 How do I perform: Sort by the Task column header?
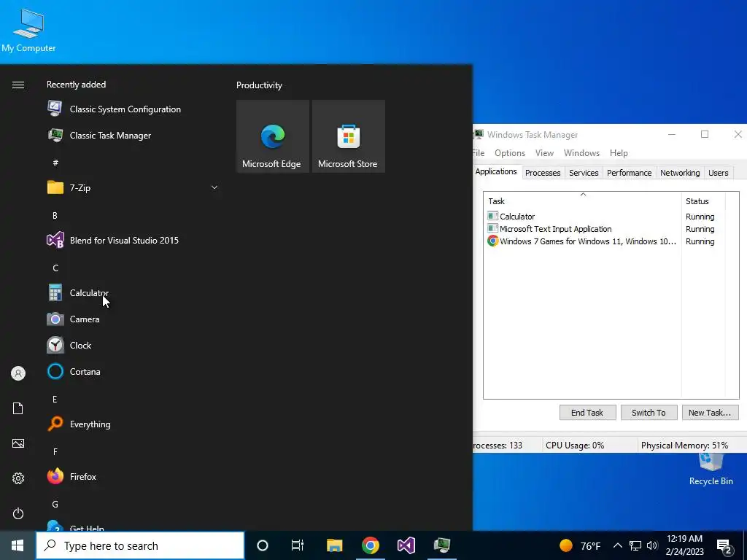click(x=583, y=201)
